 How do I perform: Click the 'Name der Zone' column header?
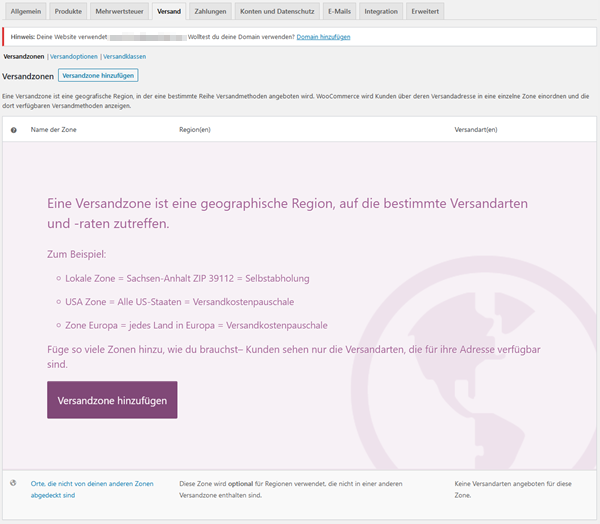[54, 130]
